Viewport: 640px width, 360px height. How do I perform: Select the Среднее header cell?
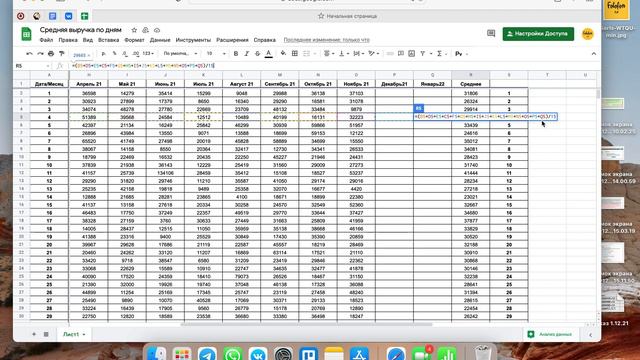tap(470, 84)
